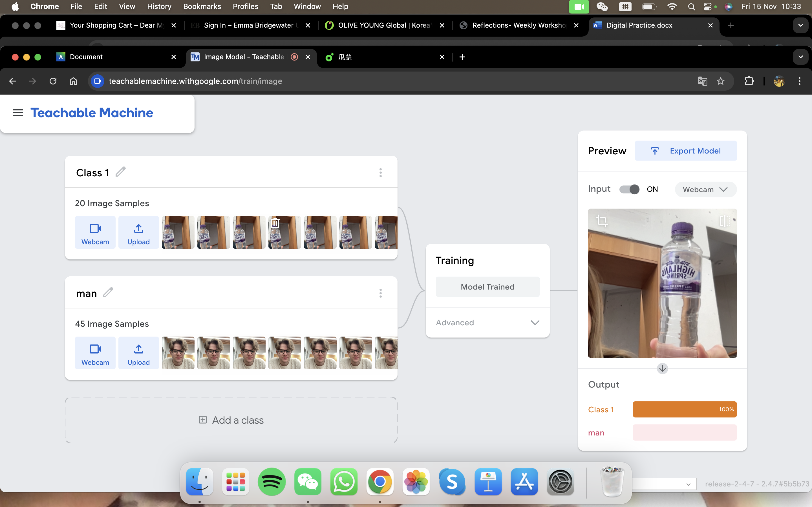Open the Teachable Machine hamburger menu
This screenshot has width=812, height=507.
[x=18, y=113]
